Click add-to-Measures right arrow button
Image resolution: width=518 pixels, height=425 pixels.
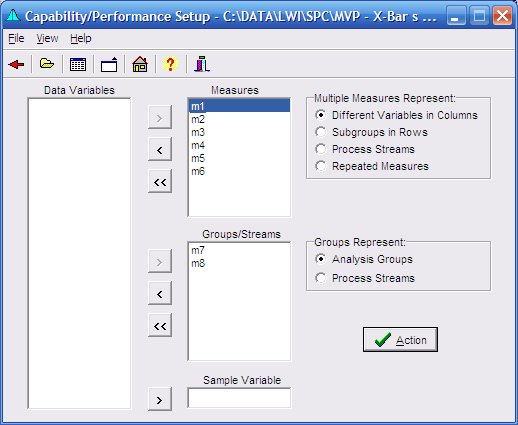coord(160,117)
